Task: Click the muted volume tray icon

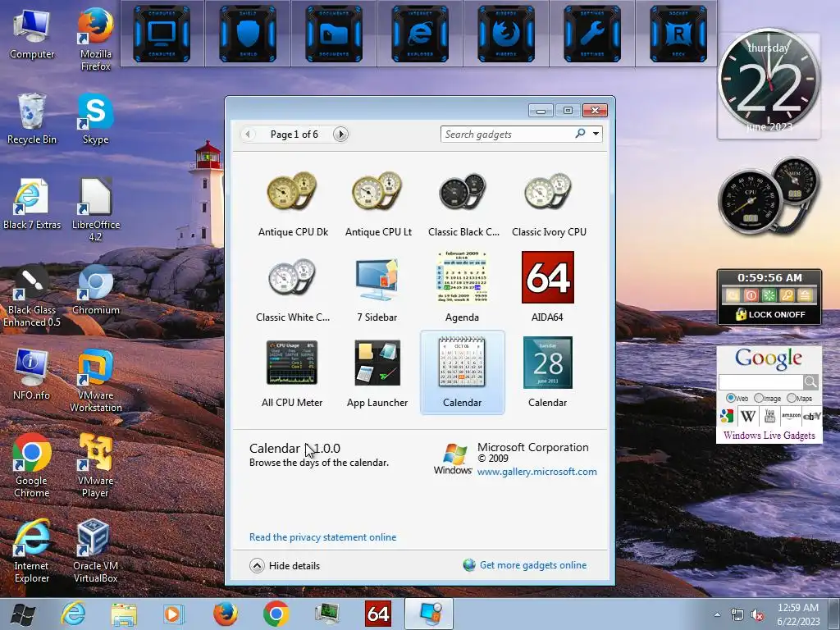Action: 757,615
